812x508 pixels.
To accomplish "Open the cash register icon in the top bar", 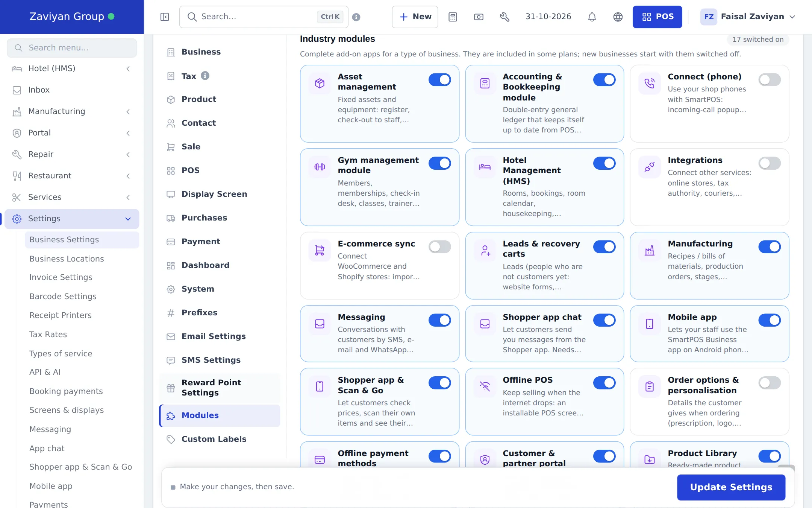I will point(479,17).
